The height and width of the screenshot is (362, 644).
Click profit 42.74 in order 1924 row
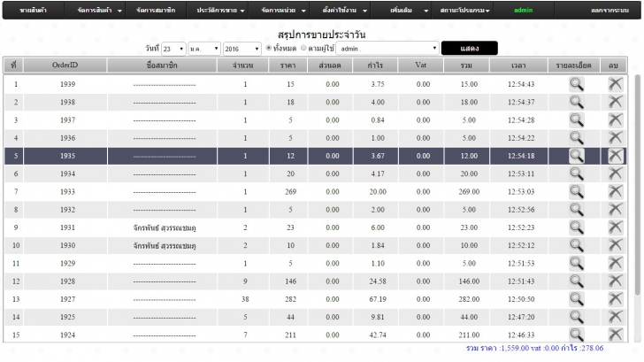[378, 335]
